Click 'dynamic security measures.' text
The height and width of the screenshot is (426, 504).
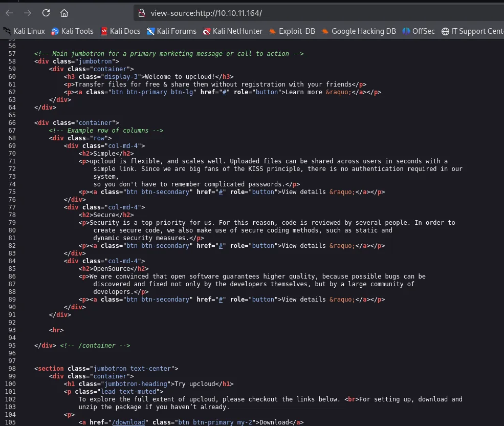(x=141, y=238)
